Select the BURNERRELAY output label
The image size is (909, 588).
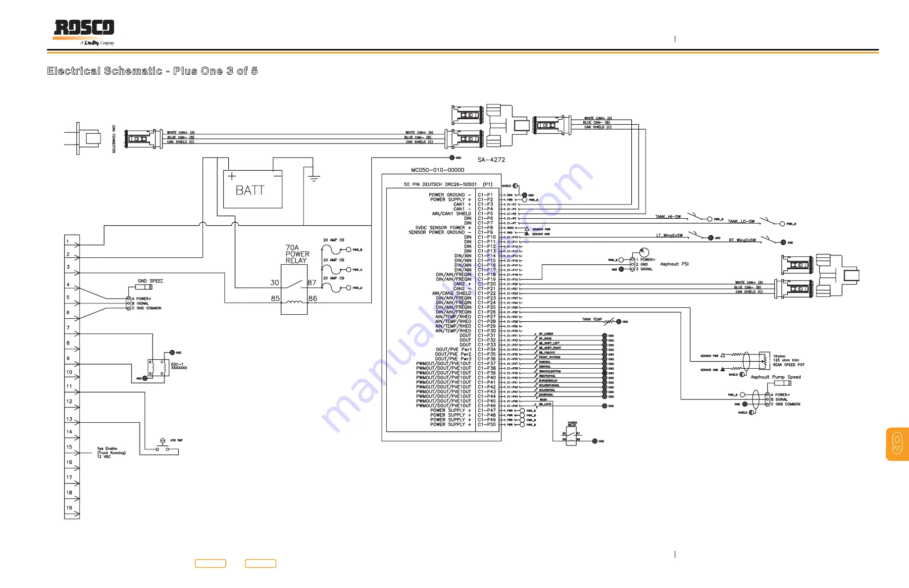tap(548, 381)
